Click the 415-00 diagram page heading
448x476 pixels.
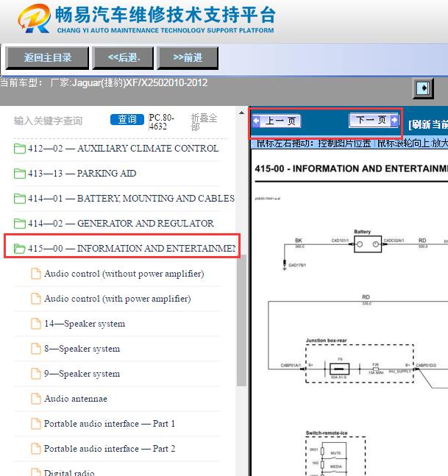click(x=351, y=168)
